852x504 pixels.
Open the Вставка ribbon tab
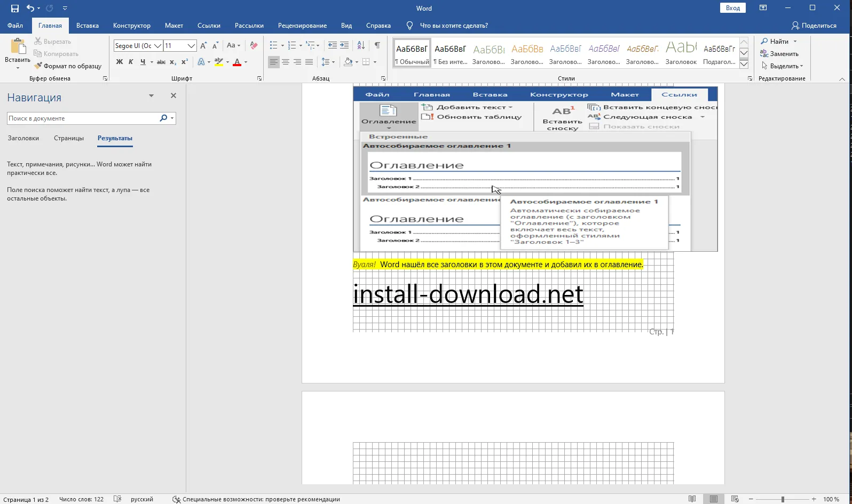click(87, 26)
